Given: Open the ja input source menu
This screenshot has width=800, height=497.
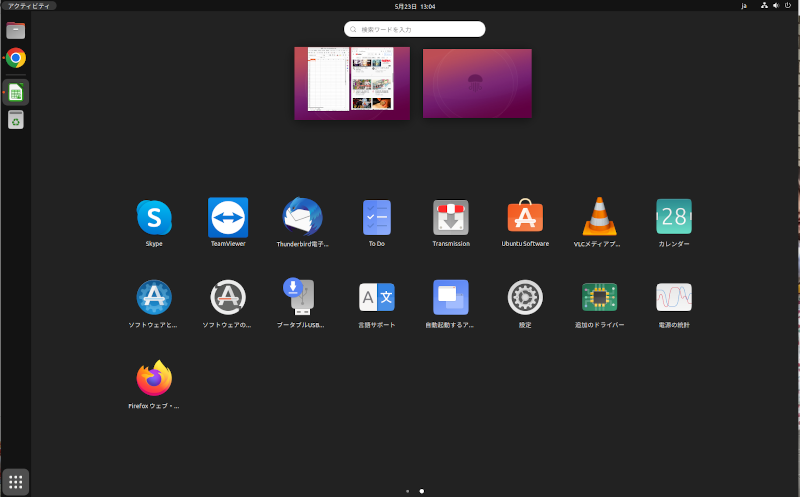Looking at the screenshot, I should [x=744, y=6].
